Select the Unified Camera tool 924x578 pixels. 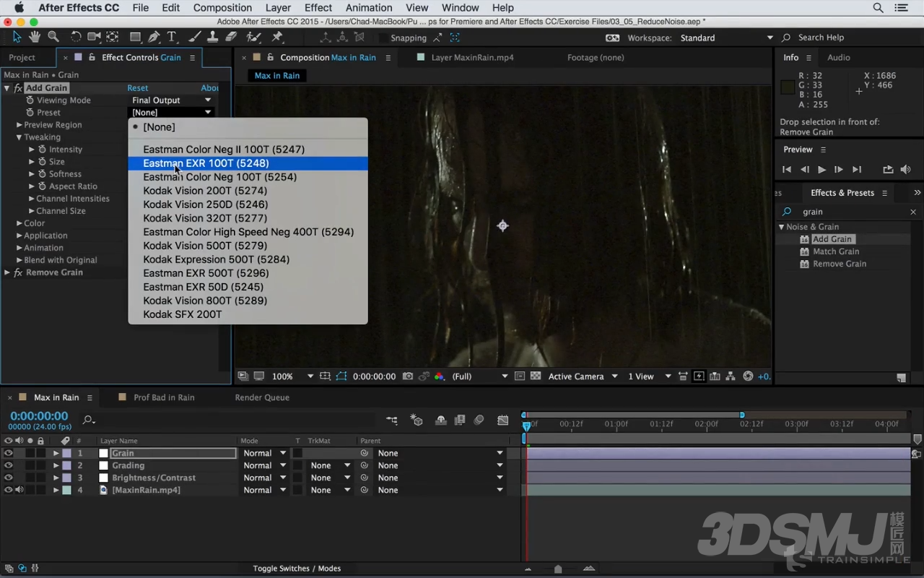click(94, 37)
